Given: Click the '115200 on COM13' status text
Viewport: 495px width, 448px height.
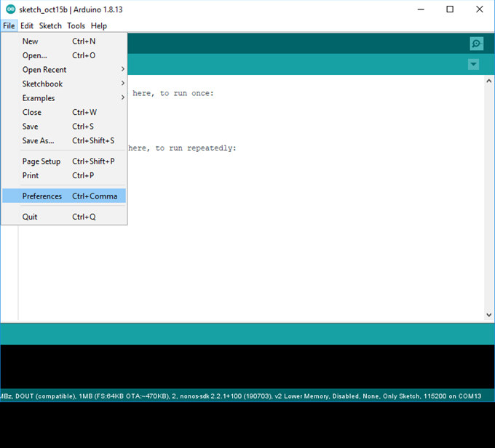Looking at the screenshot, I should (x=452, y=396).
